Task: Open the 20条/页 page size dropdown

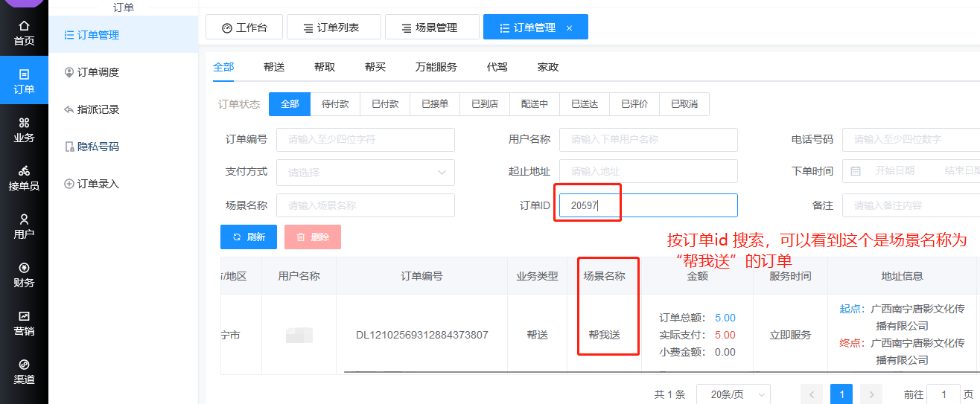Action: point(734,394)
